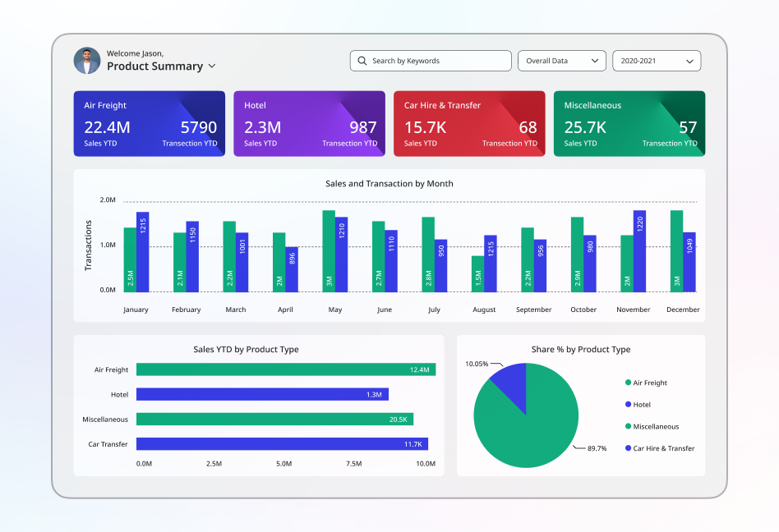This screenshot has height=532, width=779.
Task: Click January's blue 1215 transactions bar
Action: [143, 252]
